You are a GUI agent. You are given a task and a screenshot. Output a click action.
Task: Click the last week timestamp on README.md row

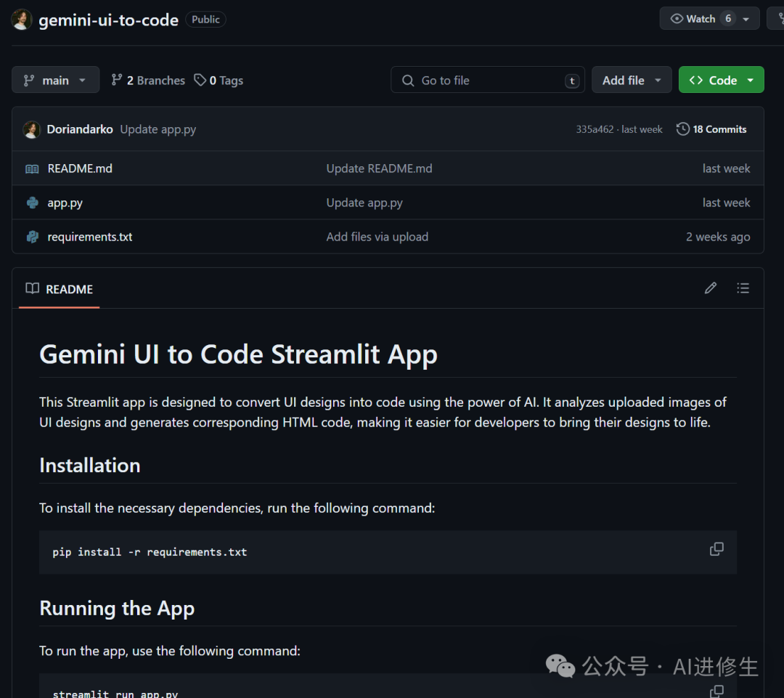[726, 169]
